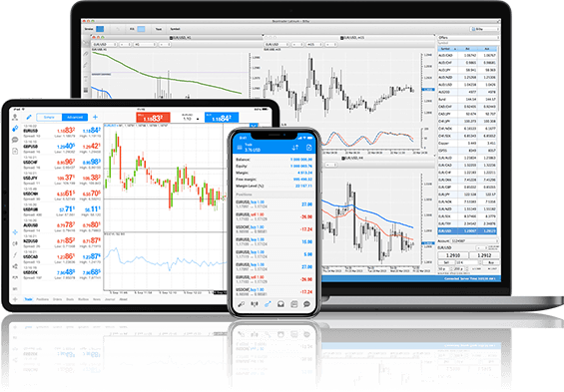Image resolution: width=564 pixels, height=392 pixels.
Task: Tap the quotes icon in phone bottom bar
Action: pyautogui.click(x=241, y=304)
